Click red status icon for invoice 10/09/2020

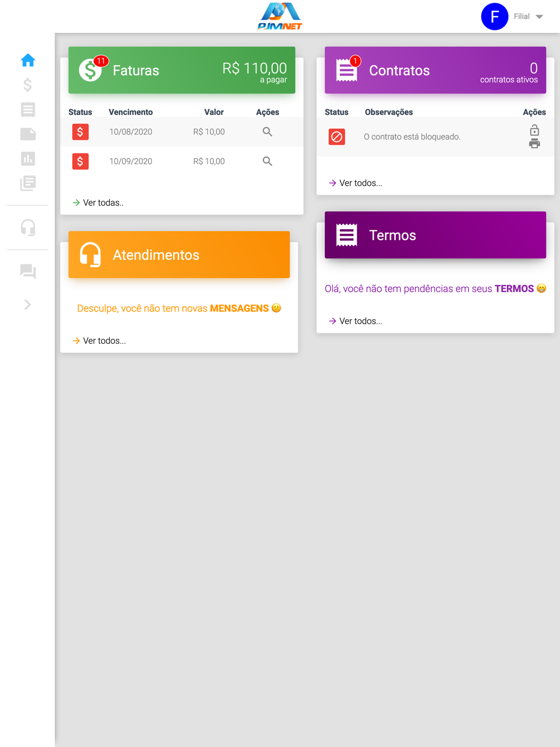tap(80, 161)
